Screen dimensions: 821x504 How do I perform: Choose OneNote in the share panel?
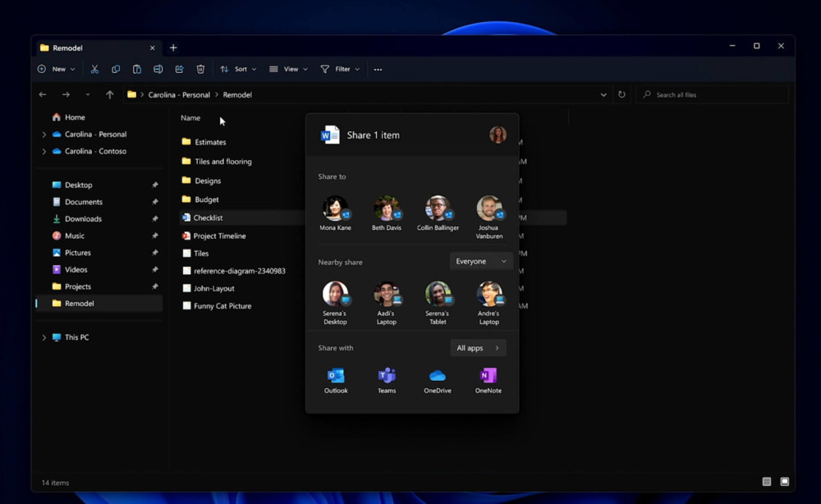(488, 376)
